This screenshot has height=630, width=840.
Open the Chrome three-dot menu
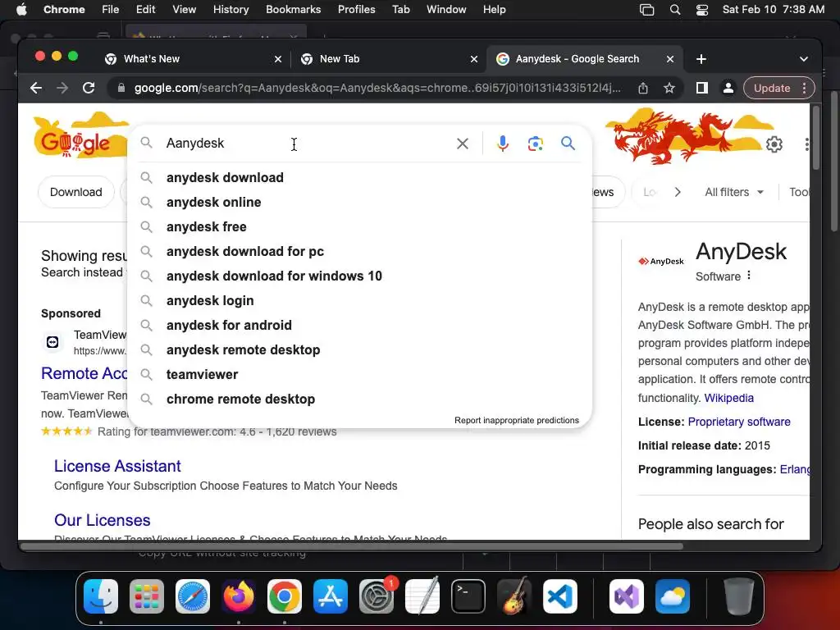(805, 89)
